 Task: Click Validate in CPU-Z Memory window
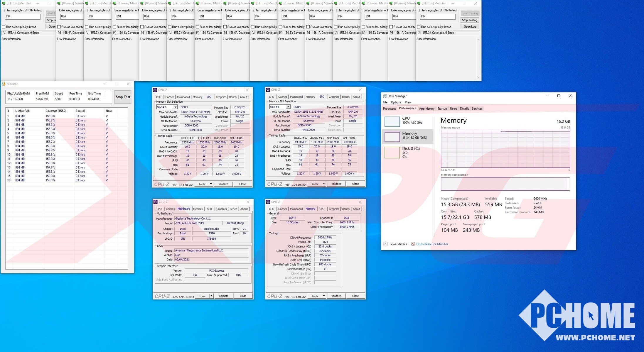tap(336, 296)
